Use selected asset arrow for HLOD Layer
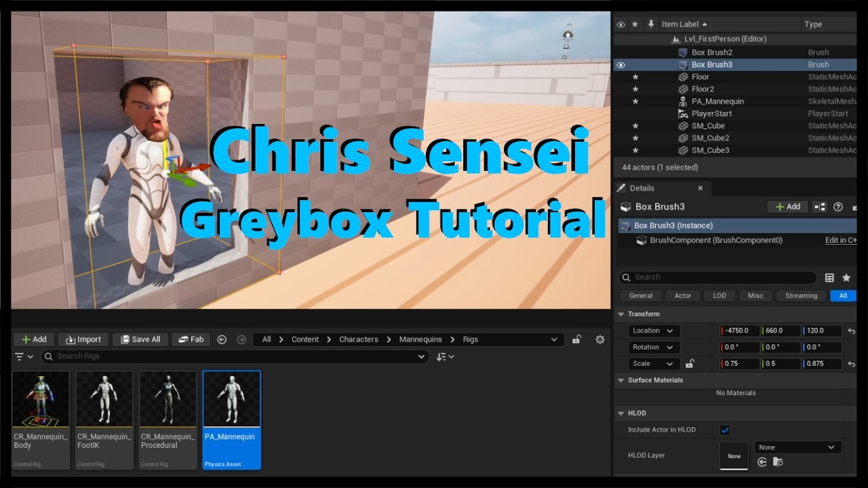Screen dimensions: 868x488 (x=762, y=462)
